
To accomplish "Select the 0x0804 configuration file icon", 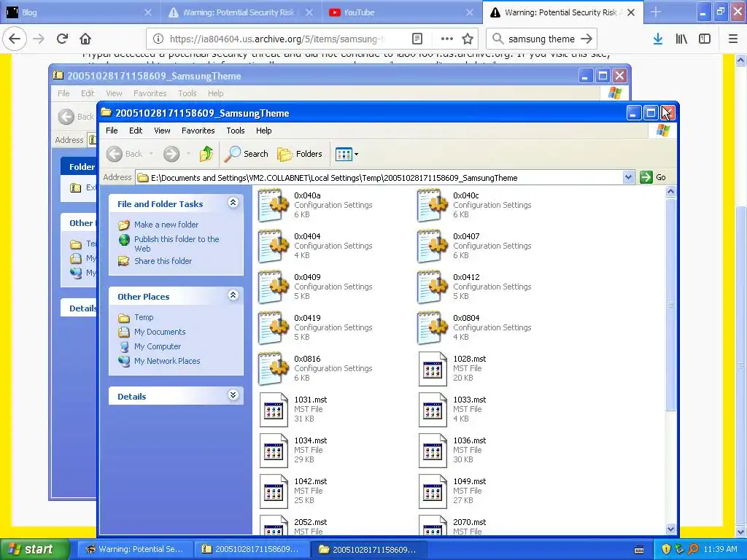I will [433, 328].
